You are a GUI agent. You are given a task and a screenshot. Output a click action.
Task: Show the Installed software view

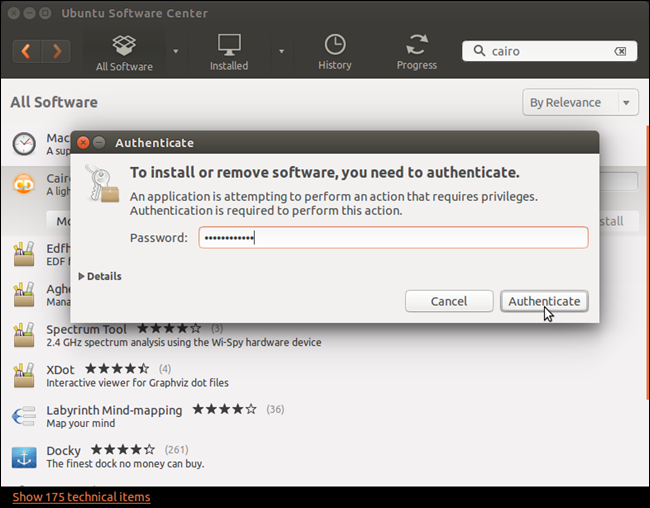click(229, 53)
